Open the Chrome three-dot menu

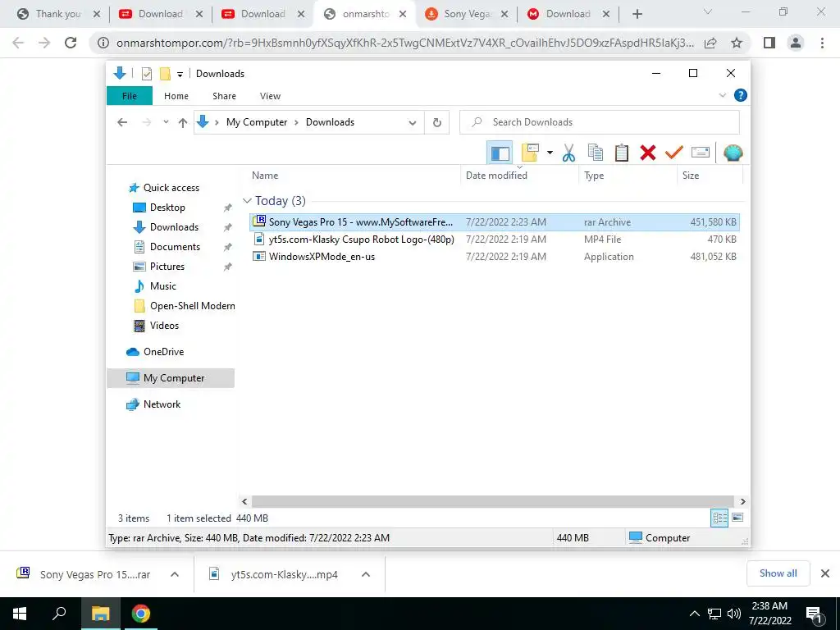(822, 43)
